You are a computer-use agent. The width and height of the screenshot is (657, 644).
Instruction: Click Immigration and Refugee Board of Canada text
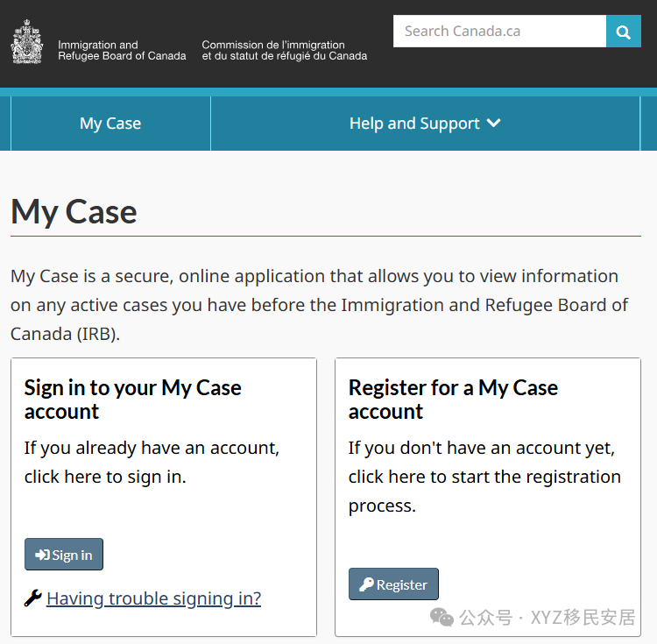click(x=122, y=50)
